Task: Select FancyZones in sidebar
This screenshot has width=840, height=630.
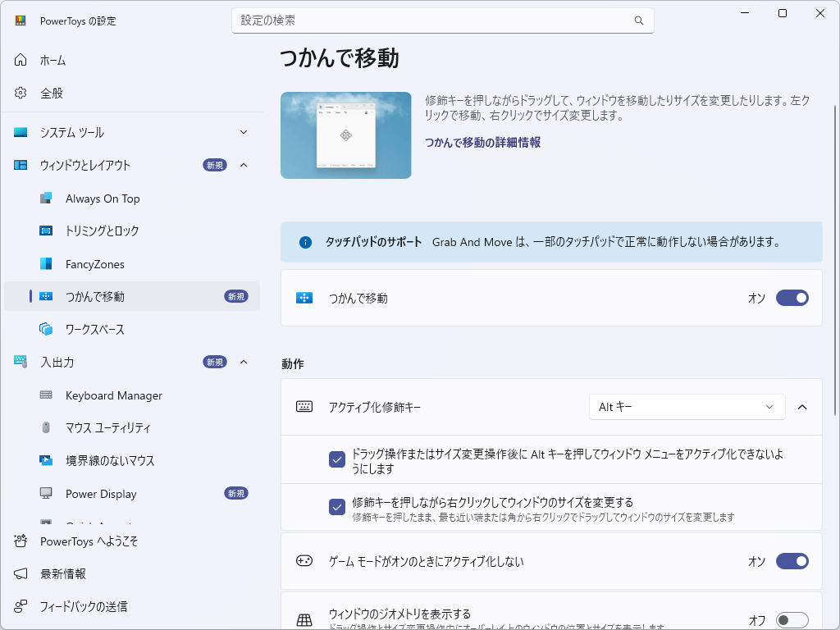Action: coord(132,263)
